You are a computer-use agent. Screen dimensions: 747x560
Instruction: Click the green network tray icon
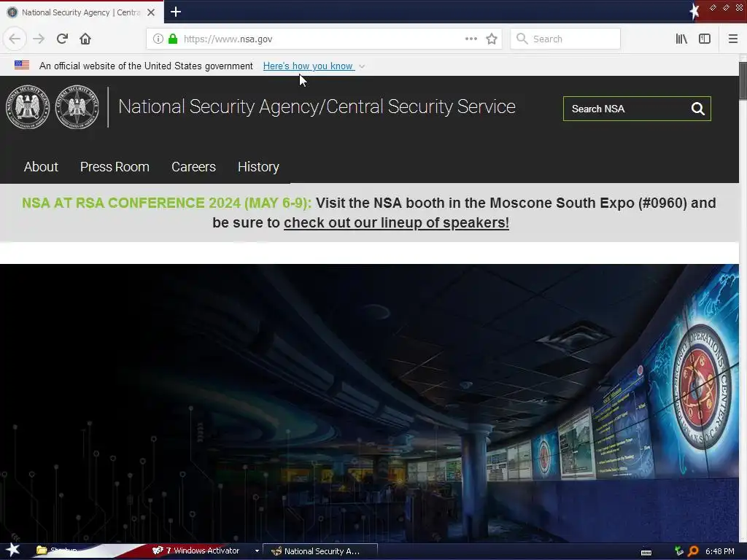(679, 551)
